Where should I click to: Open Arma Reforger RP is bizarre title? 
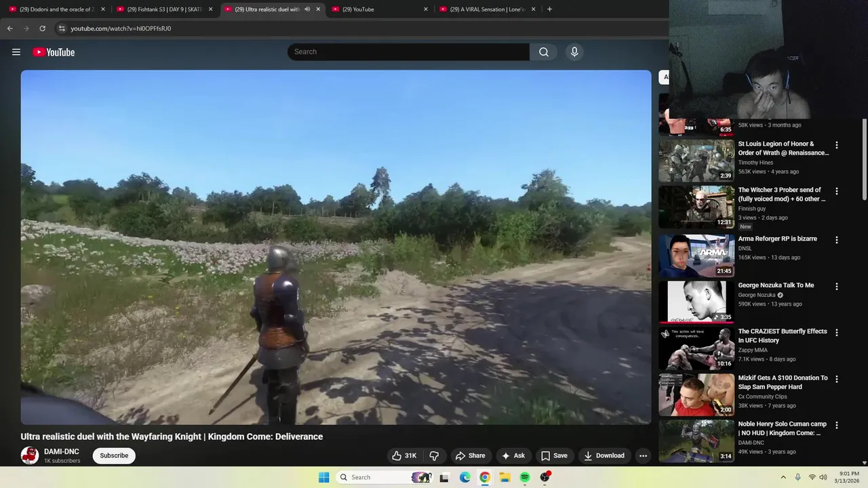[x=777, y=239]
